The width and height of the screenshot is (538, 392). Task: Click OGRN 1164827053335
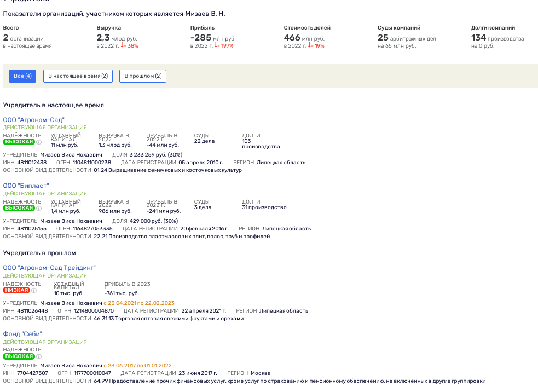(92, 229)
